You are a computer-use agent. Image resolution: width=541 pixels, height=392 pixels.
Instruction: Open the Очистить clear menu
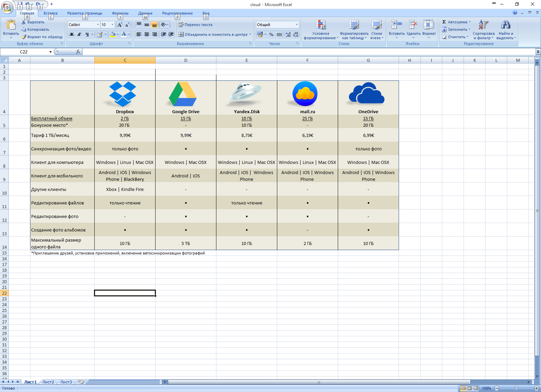(x=455, y=37)
